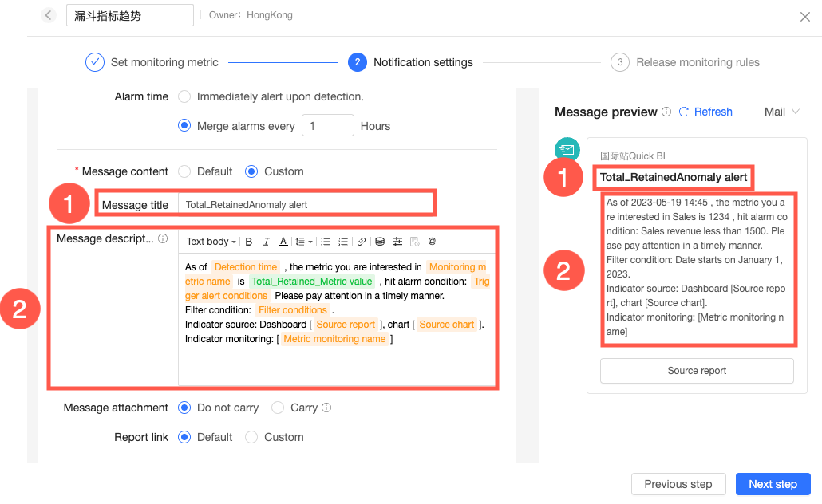Select Do not carry attachment

[x=184, y=408]
